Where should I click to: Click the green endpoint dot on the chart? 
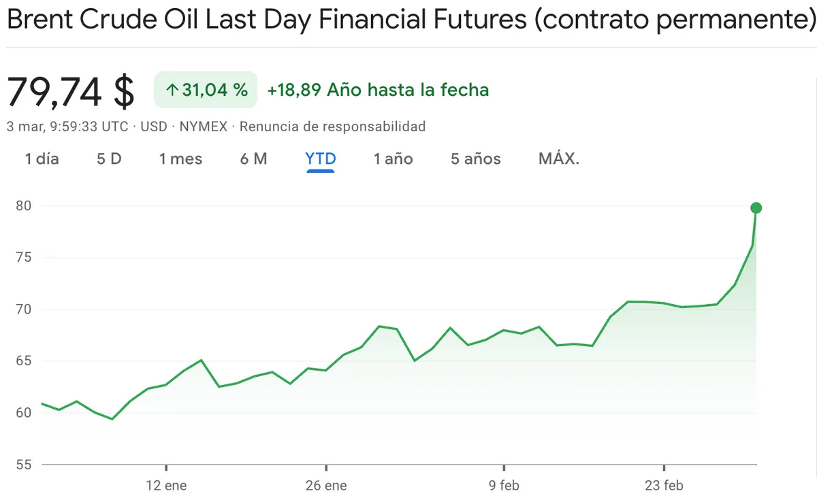tap(756, 208)
